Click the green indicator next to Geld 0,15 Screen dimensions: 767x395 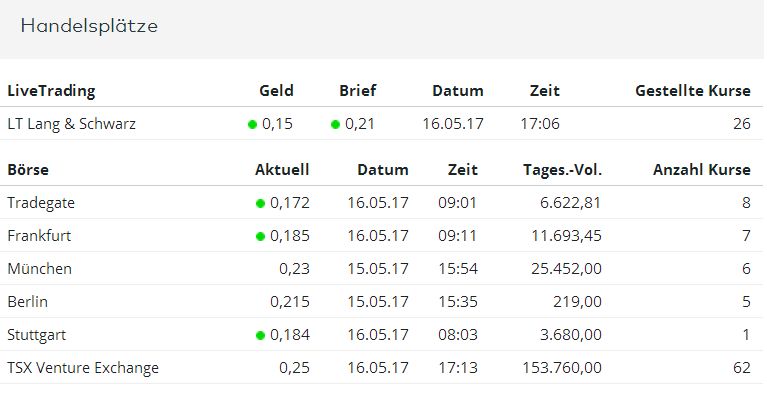[252, 125]
